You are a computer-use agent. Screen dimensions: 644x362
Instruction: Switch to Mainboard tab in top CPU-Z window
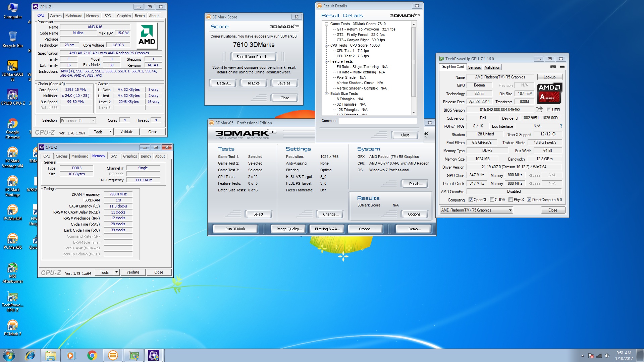[x=74, y=16]
